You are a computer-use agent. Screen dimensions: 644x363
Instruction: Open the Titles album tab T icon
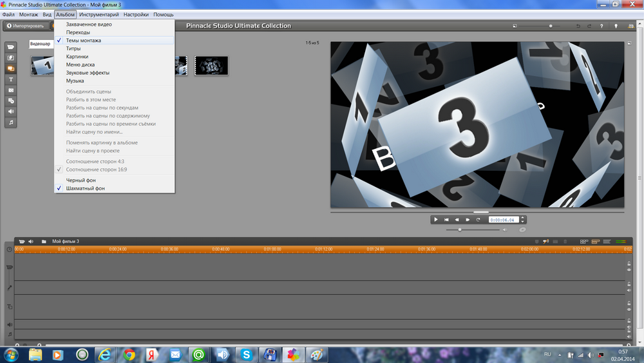pyautogui.click(x=11, y=79)
